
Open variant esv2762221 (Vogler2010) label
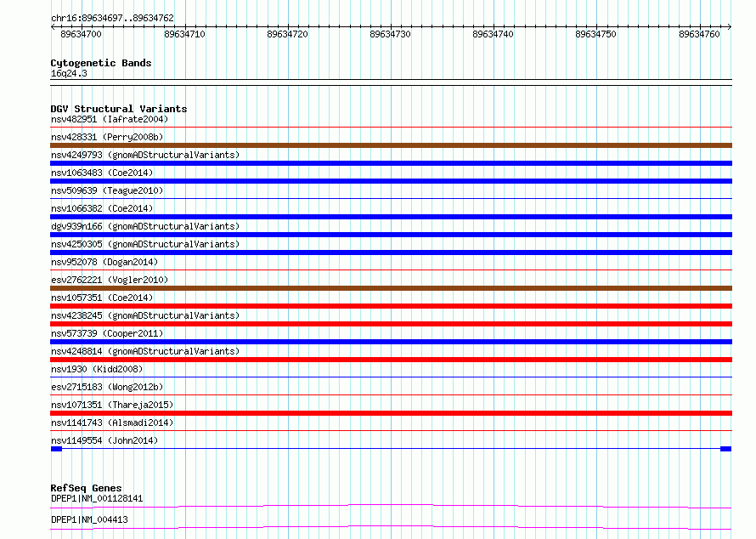click(x=110, y=280)
